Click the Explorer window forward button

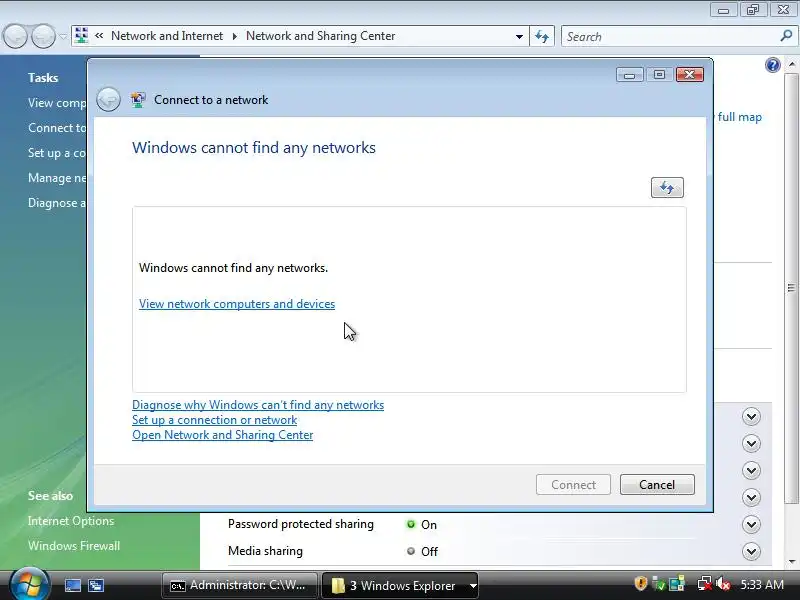(x=43, y=36)
